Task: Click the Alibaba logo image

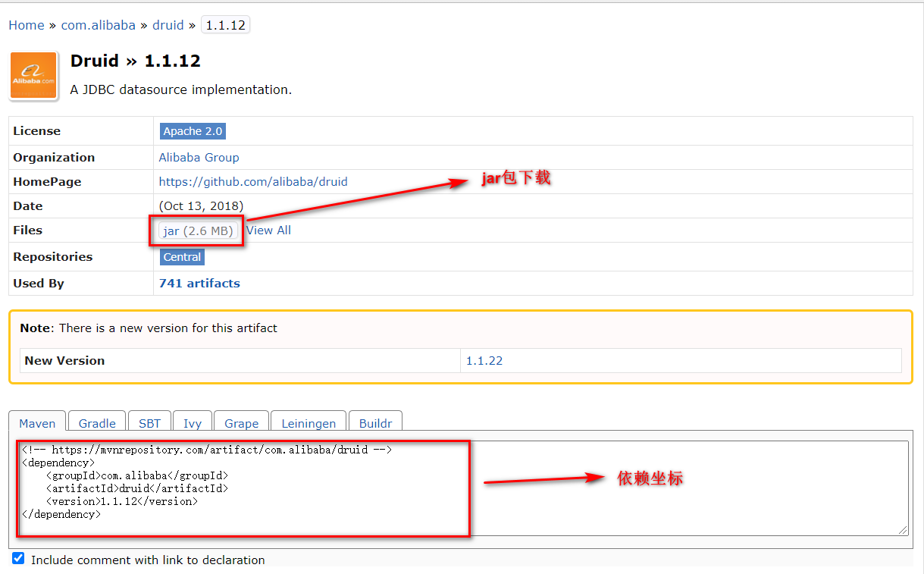Action: click(34, 76)
